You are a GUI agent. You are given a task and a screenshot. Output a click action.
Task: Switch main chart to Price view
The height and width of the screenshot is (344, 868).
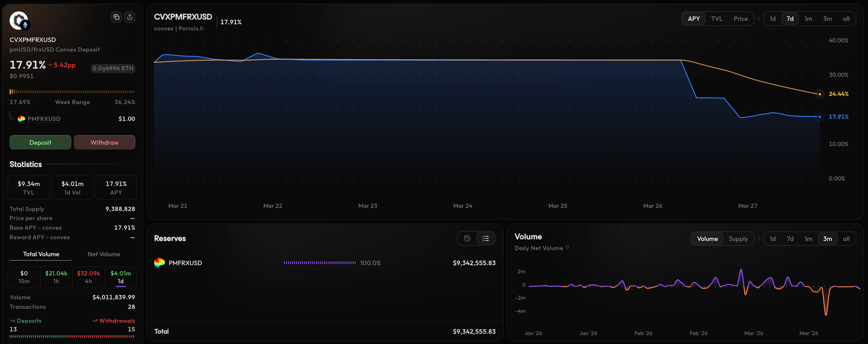coord(740,19)
